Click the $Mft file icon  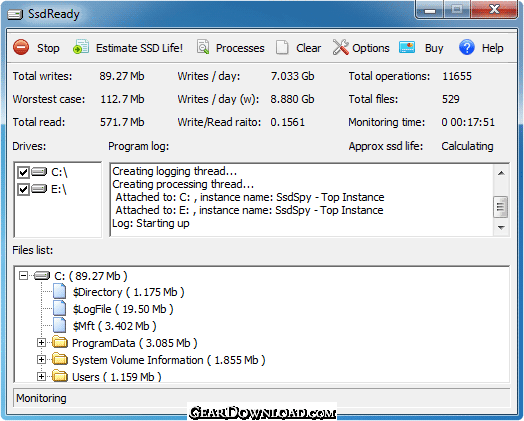[60, 325]
